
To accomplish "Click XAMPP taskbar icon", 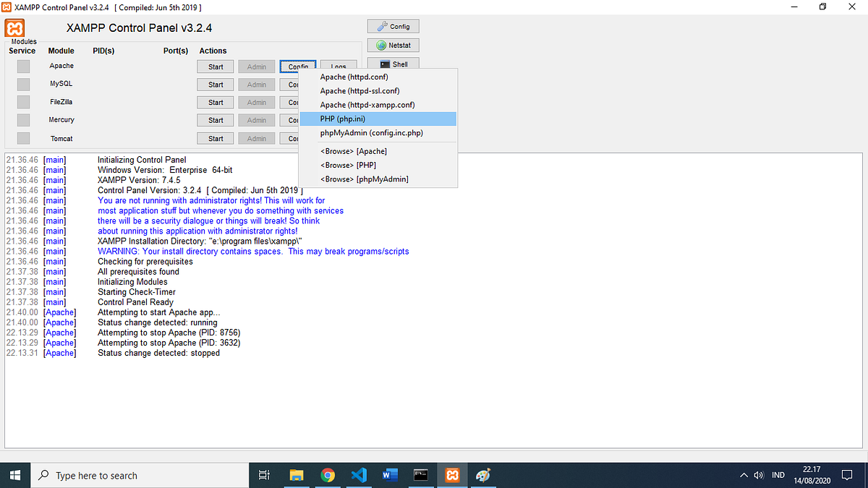I will [452, 475].
